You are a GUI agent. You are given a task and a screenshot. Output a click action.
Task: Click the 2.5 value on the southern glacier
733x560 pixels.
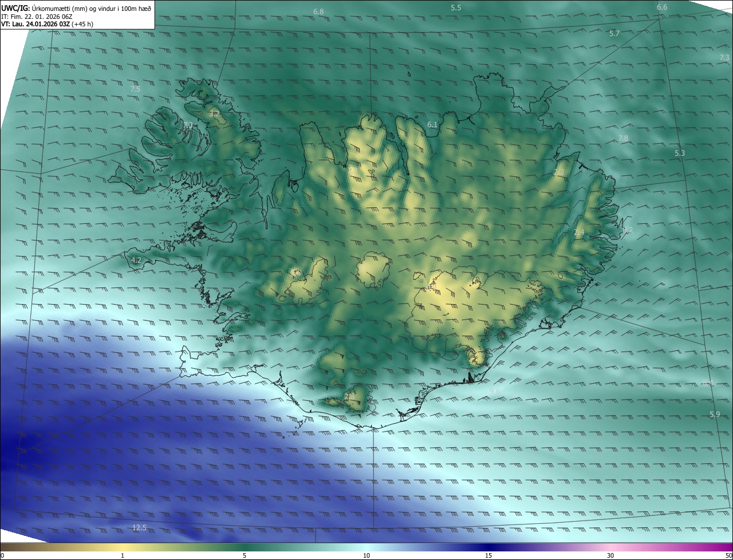349,396
